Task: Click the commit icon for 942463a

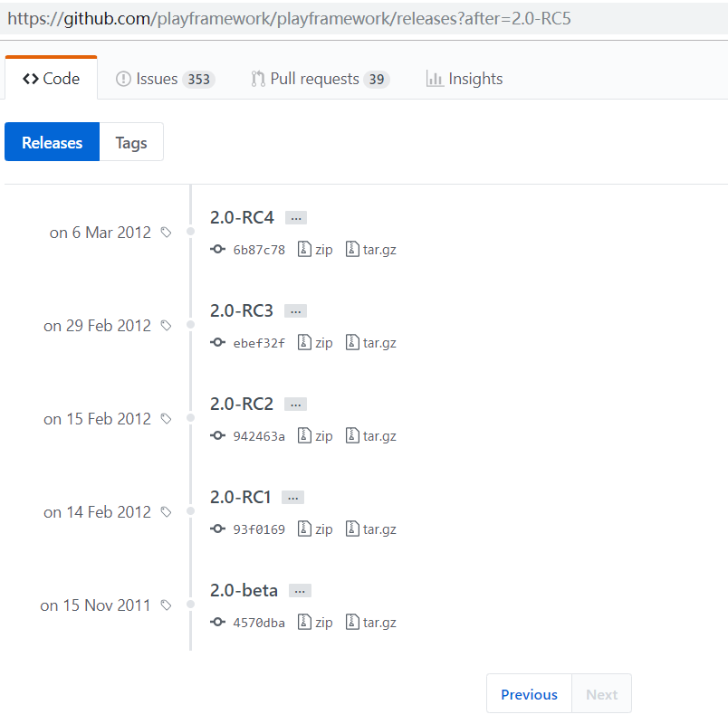Action: pyautogui.click(x=217, y=436)
